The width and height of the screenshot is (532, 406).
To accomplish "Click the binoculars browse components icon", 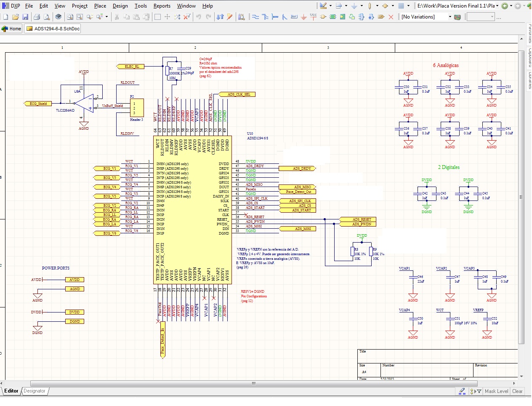I will coord(242,17).
